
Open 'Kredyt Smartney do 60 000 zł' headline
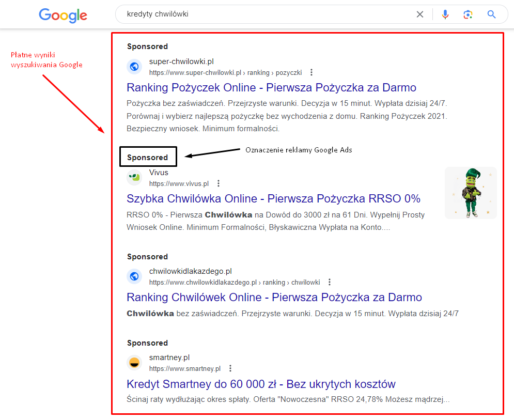pos(261,384)
